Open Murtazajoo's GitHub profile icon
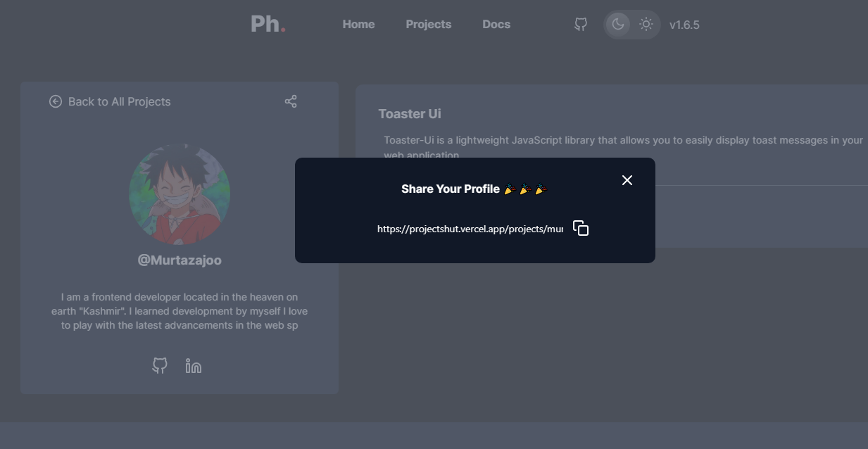Viewport: 868px width, 449px height. click(x=160, y=365)
